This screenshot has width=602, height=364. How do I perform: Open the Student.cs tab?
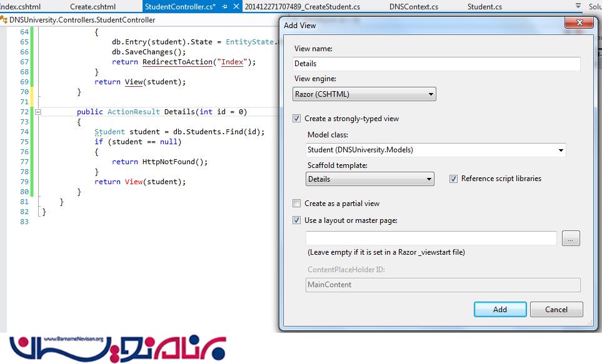[484, 7]
